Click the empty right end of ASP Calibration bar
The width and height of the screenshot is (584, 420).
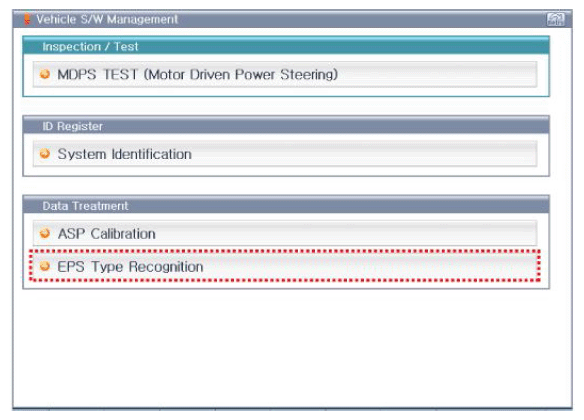pyautogui.click(x=346, y=233)
